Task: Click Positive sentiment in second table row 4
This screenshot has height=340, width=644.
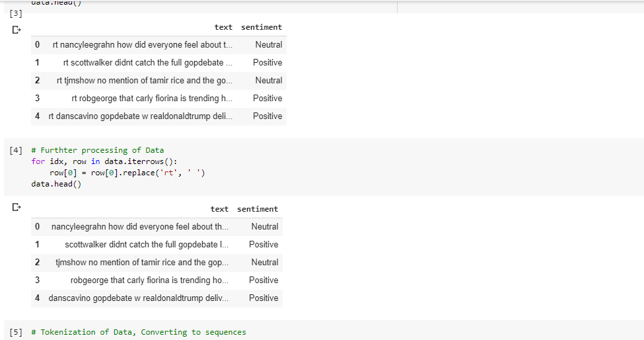Action: click(x=264, y=298)
